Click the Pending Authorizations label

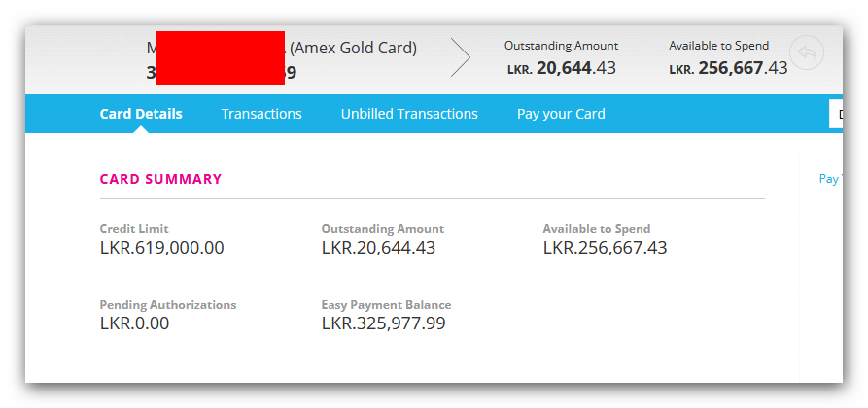(x=168, y=305)
